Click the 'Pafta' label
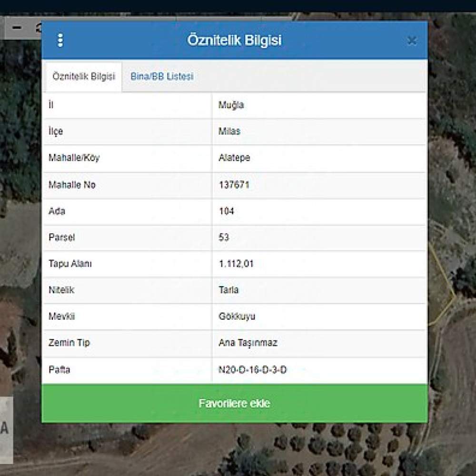Viewport: 476px width, 476px height. pyautogui.click(x=59, y=370)
